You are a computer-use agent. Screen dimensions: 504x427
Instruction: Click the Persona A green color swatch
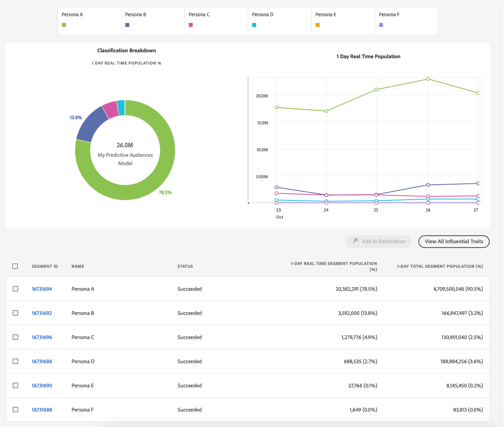(x=64, y=25)
